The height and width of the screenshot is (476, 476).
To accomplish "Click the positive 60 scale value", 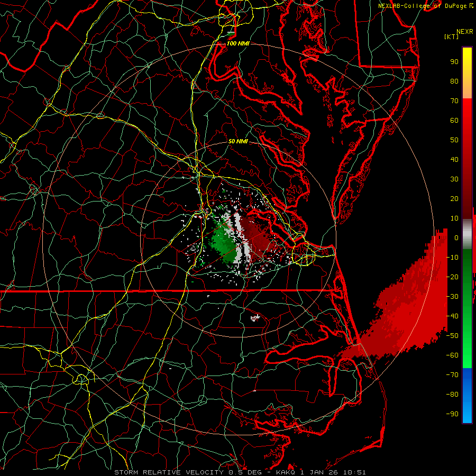I will (454, 121).
